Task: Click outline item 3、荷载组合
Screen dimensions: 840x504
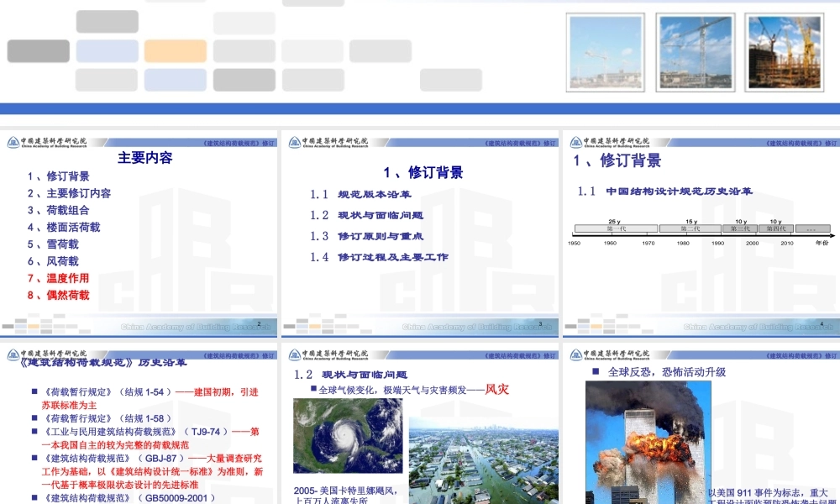Action: (x=59, y=211)
